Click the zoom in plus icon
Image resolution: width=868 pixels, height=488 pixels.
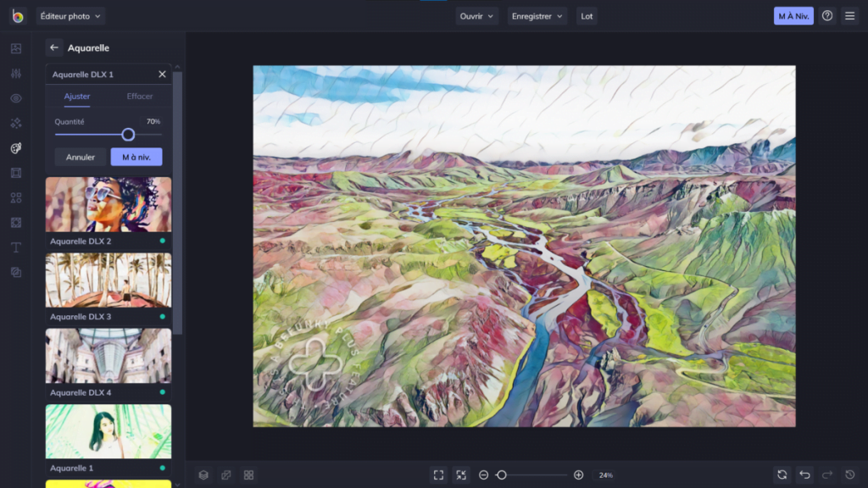pos(579,475)
